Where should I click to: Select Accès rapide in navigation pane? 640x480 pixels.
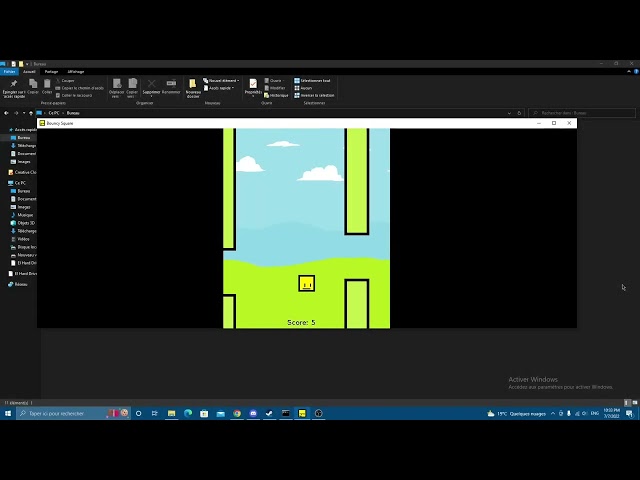point(22,130)
